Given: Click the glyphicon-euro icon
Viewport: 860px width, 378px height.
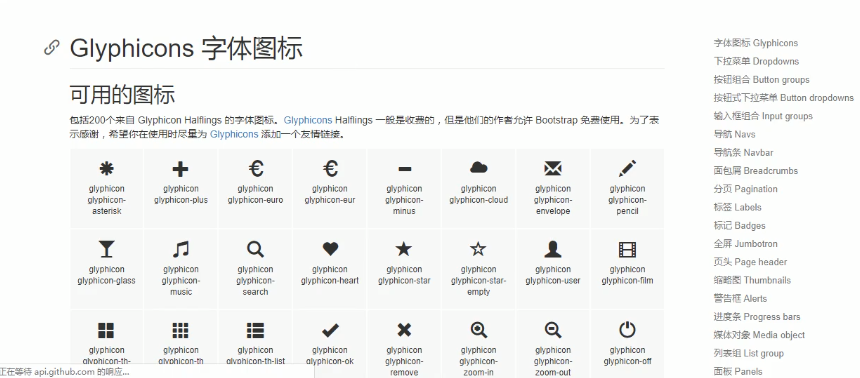Looking at the screenshot, I should pos(255,168).
